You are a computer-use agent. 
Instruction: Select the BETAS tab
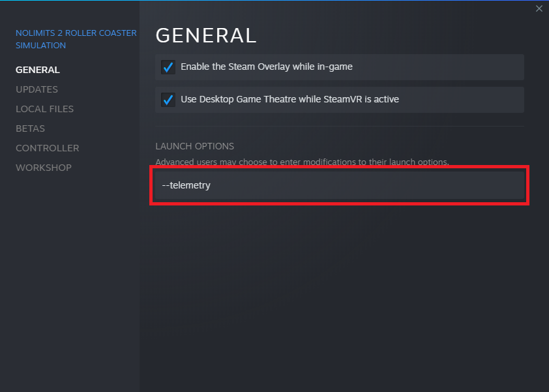30,128
